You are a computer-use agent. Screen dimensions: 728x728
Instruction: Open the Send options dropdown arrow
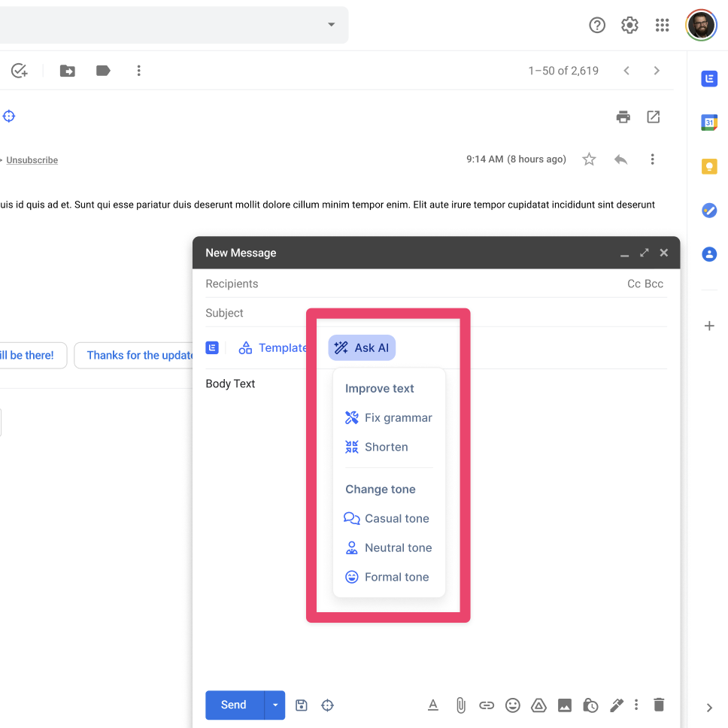point(275,705)
